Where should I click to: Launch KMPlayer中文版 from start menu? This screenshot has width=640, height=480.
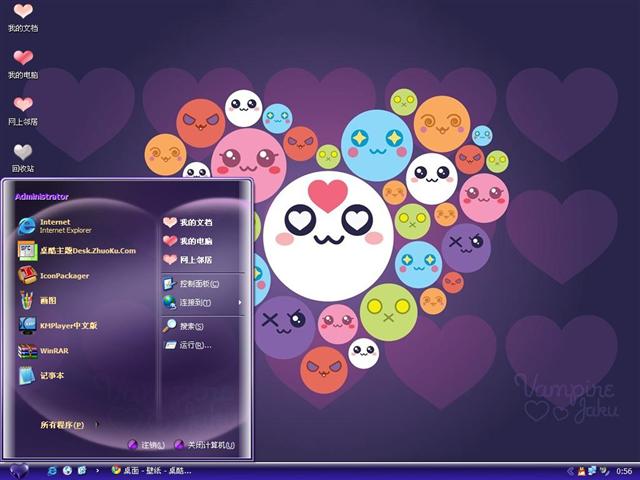click(x=58, y=325)
